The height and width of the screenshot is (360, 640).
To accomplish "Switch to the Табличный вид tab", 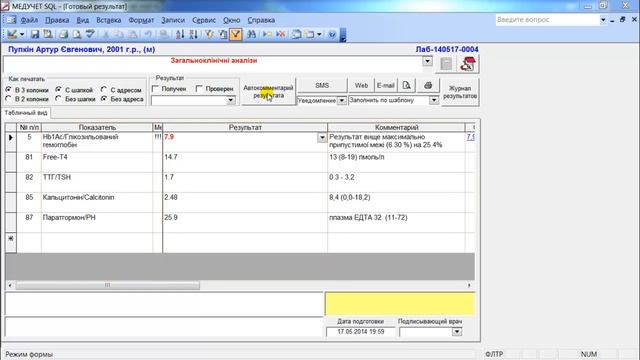I will click(x=26, y=113).
